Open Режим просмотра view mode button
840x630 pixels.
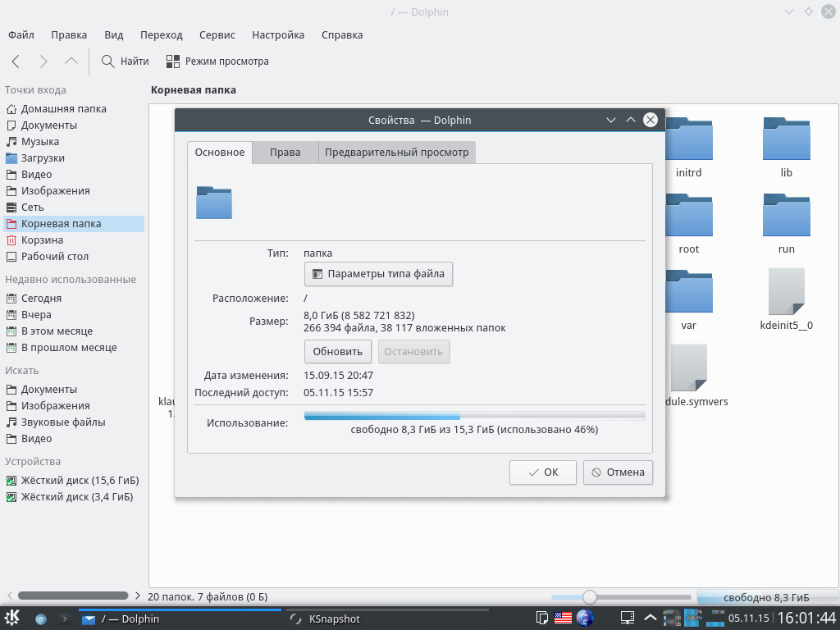tap(217, 62)
